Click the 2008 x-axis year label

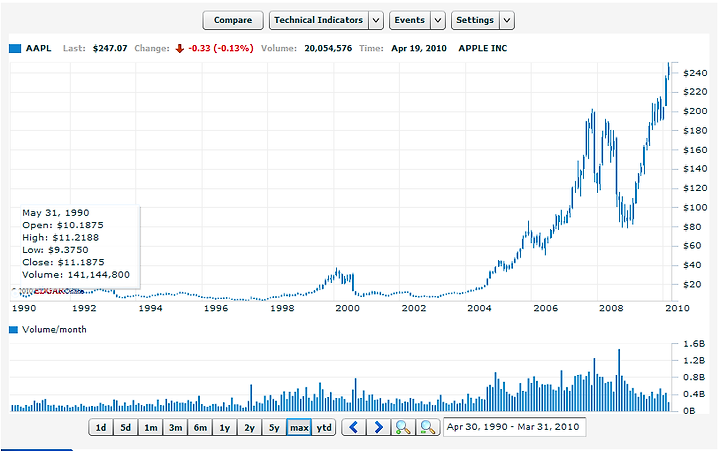pos(611,308)
